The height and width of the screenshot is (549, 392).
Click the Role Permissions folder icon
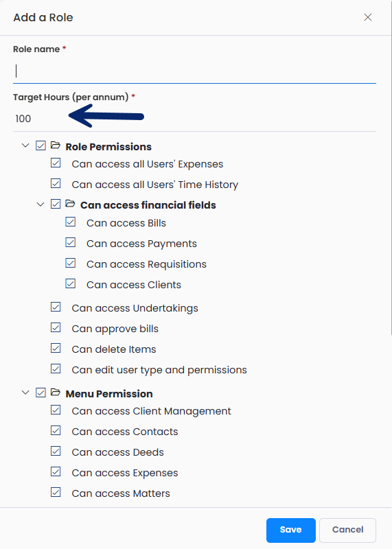(x=56, y=145)
